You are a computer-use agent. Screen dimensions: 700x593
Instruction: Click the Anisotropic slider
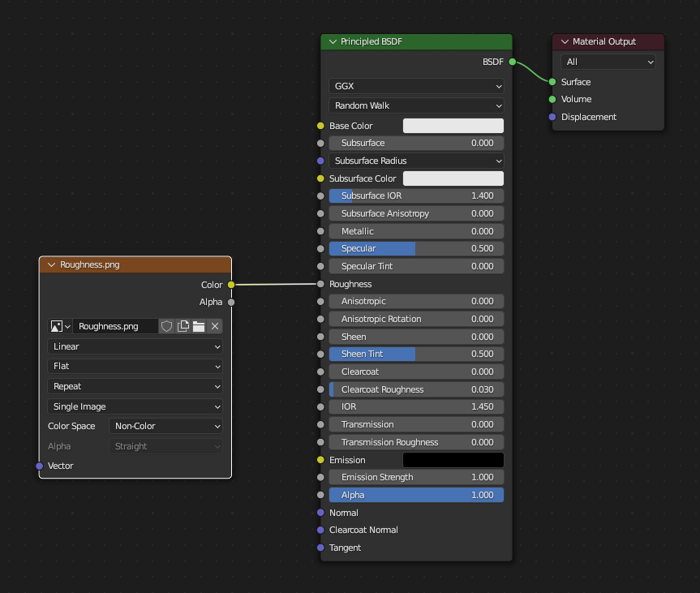tap(416, 301)
